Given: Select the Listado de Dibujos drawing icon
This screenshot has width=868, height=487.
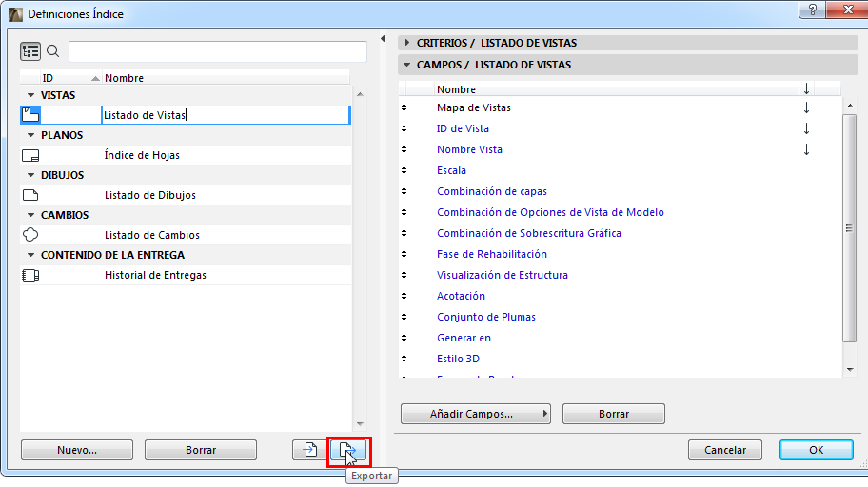Looking at the screenshot, I should tap(30, 195).
